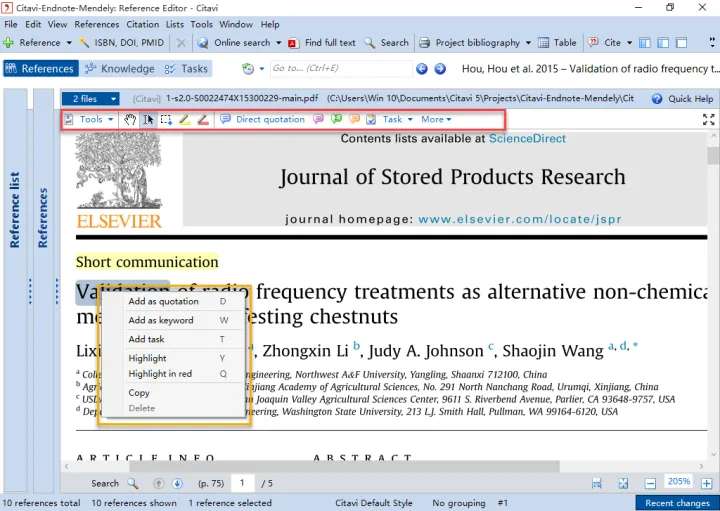Zoom in with the plus icon
Viewport: 720px width, 511px height.
[707, 483]
